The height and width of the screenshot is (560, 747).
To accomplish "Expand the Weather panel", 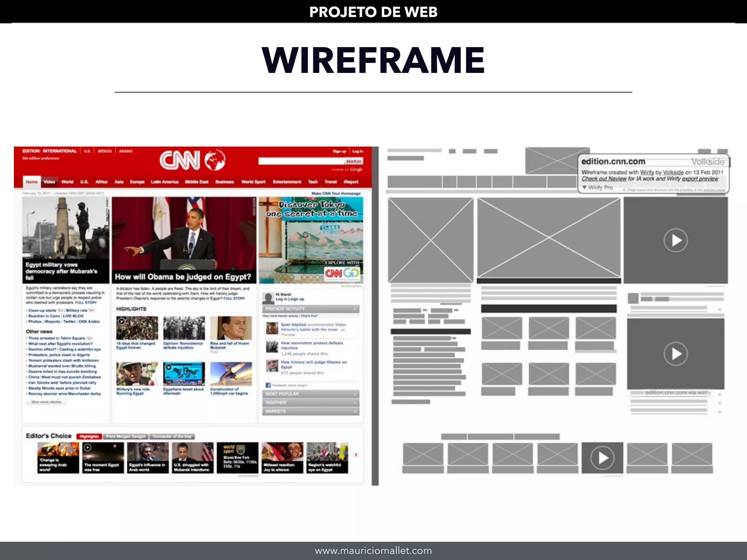I will pyautogui.click(x=311, y=402).
